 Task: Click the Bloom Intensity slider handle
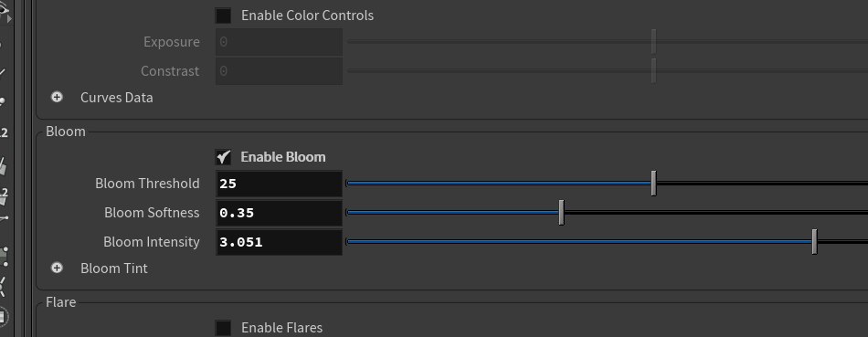(814, 242)
